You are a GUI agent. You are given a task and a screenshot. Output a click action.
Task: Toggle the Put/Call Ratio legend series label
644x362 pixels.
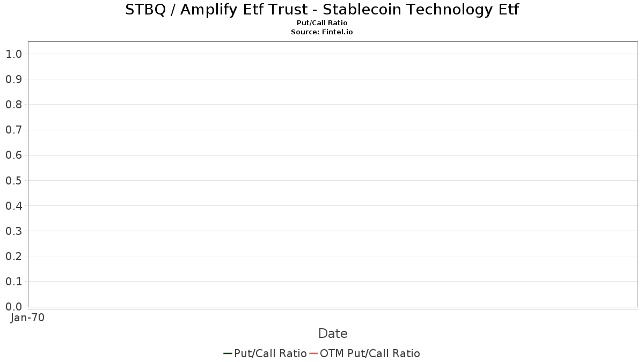tap(270, 353)
